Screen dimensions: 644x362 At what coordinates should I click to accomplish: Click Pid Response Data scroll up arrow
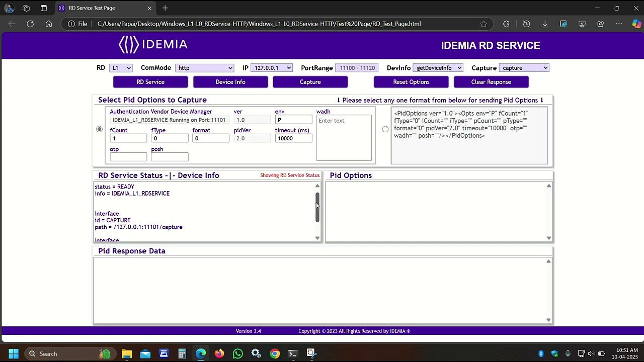[x=549, y=261]
